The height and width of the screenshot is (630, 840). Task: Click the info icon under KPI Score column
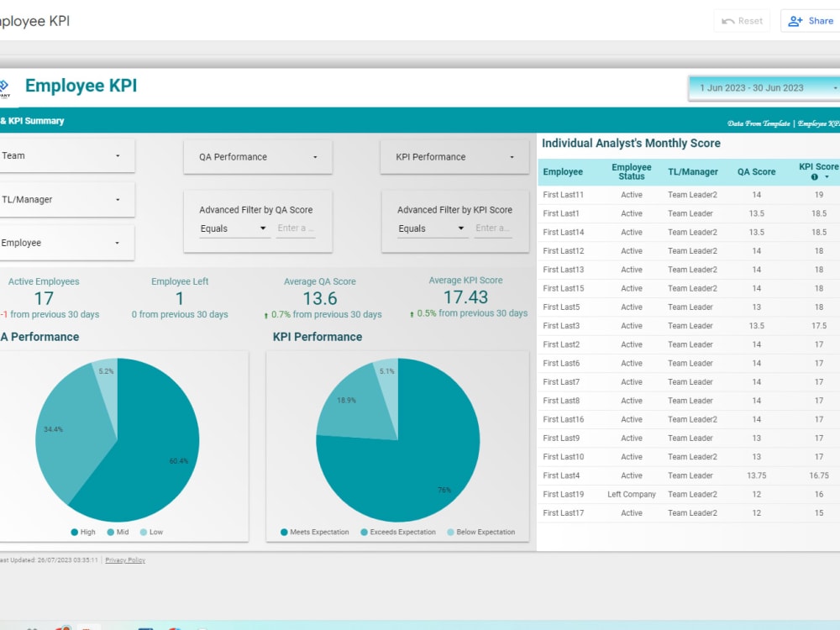814,176
